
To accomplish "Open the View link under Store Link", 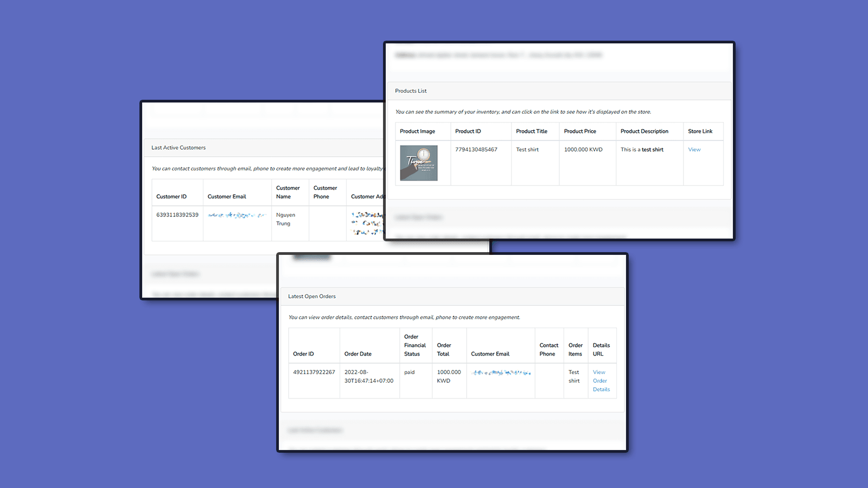I will [694, 149].
